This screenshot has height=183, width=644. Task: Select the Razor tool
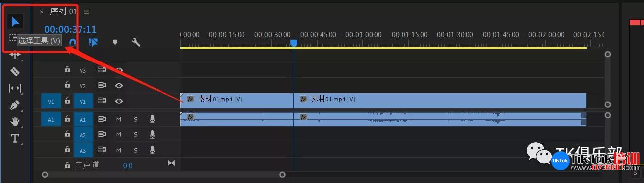click(x=15, y=71)
